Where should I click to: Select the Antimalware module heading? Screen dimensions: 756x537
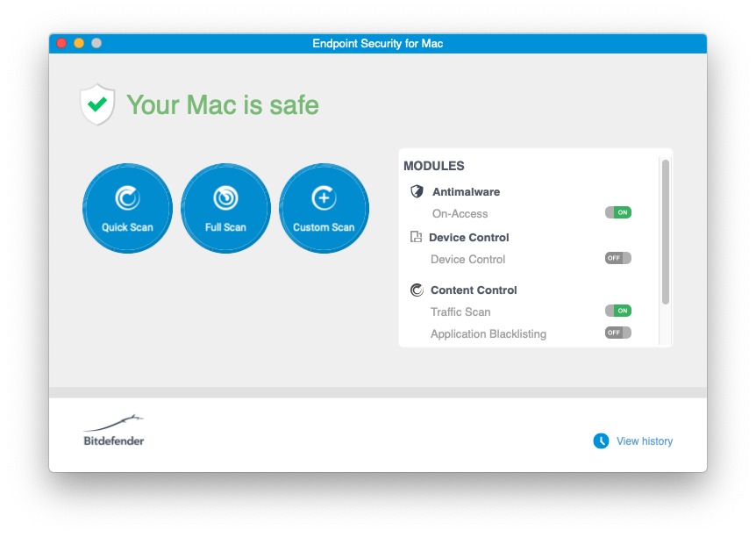[466, 191]
